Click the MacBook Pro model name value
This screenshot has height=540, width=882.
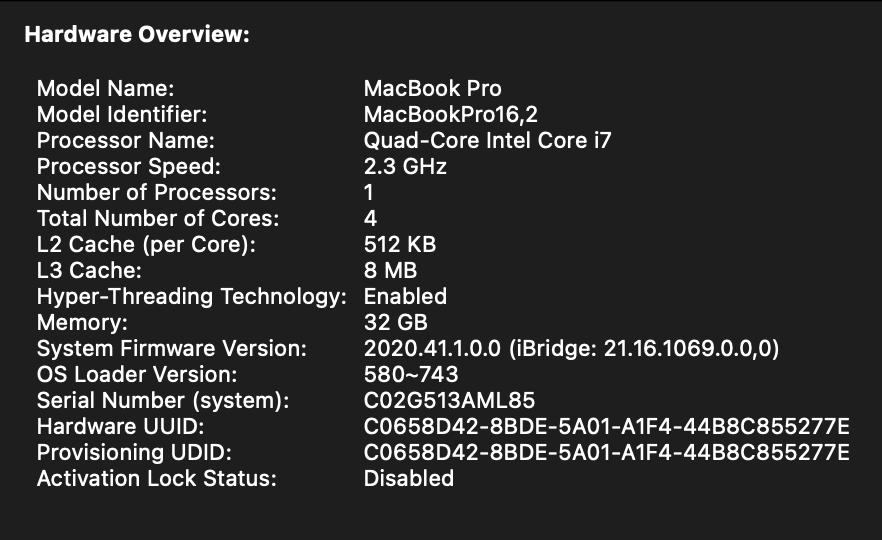(433, 88)
